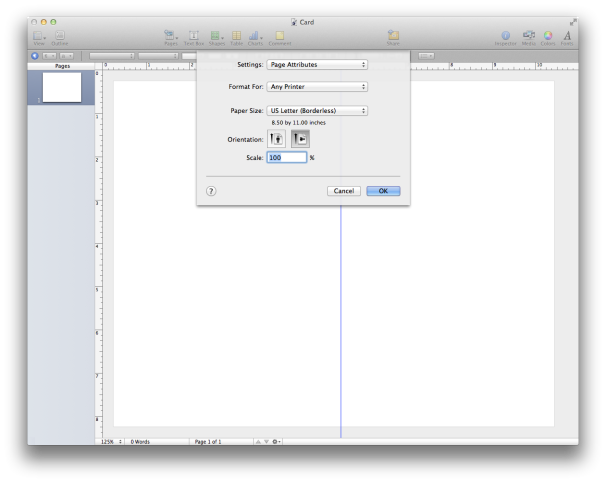Click the help question mark button
606x483 pixels.
[x=211, y=191]
